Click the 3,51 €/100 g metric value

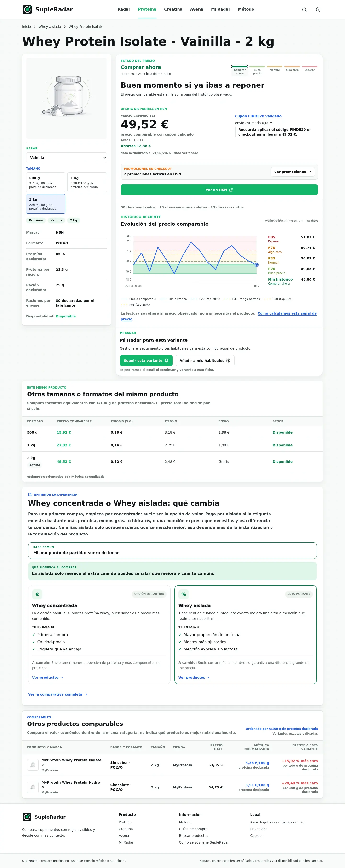click(x=257, y=785)
